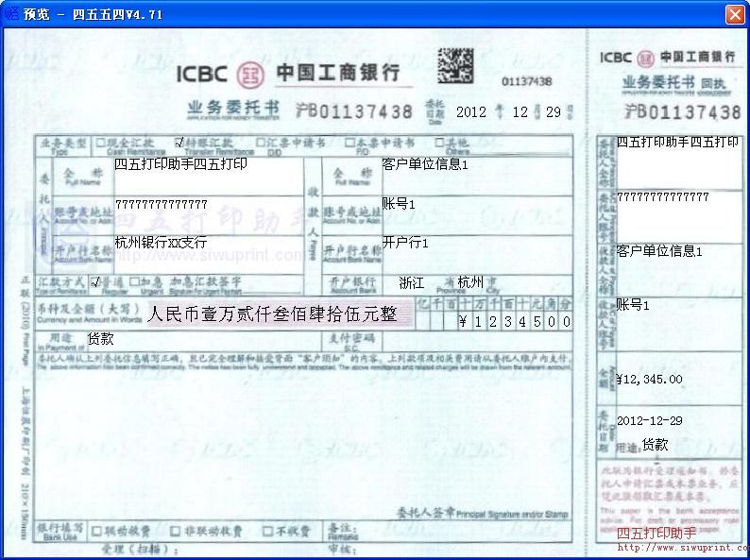The height and width of the screenshot is (560, 750).
Task: Click the payee bank 开户行1
Action: pos(404,243)
